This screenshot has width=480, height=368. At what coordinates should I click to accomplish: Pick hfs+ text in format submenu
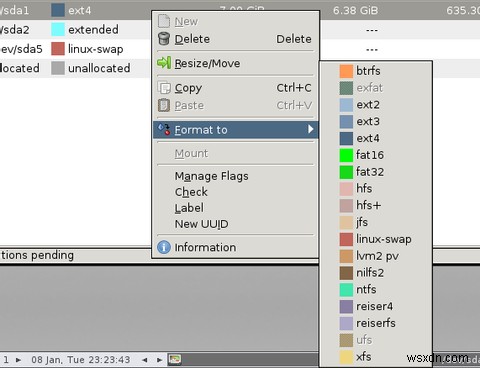368,205
